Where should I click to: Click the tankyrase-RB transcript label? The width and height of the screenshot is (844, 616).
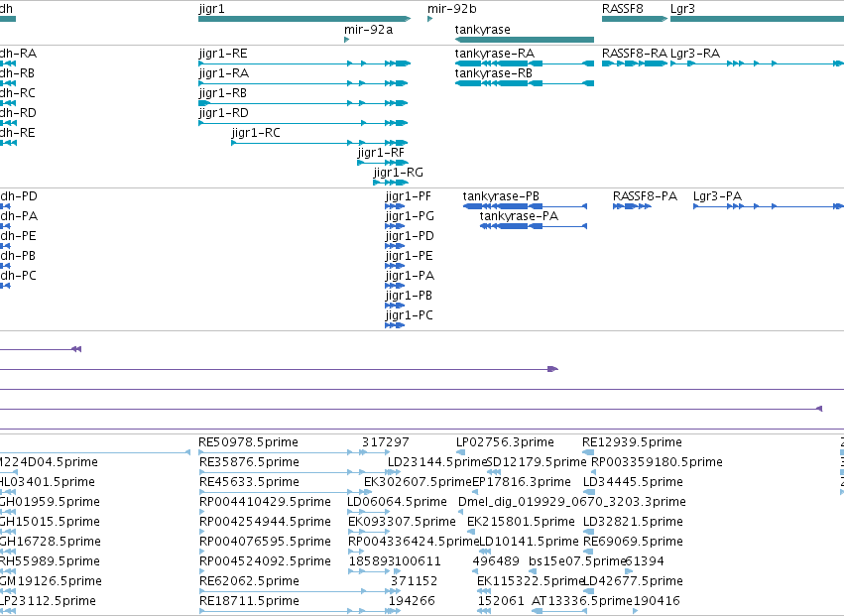pyautogui.click(x=493, y=73)
